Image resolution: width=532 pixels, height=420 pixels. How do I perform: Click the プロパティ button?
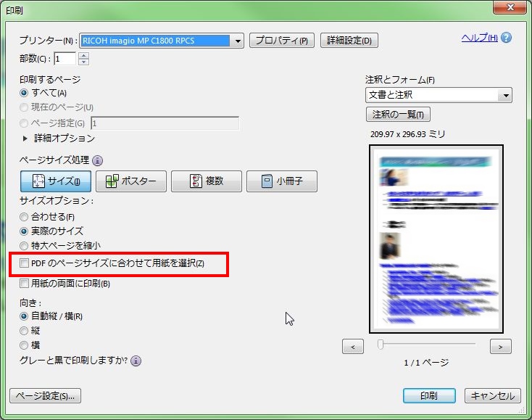(x=282, y=41)
